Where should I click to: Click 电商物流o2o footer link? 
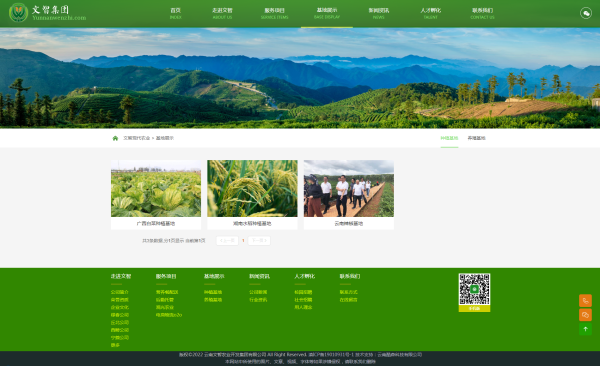pos(169,315)
